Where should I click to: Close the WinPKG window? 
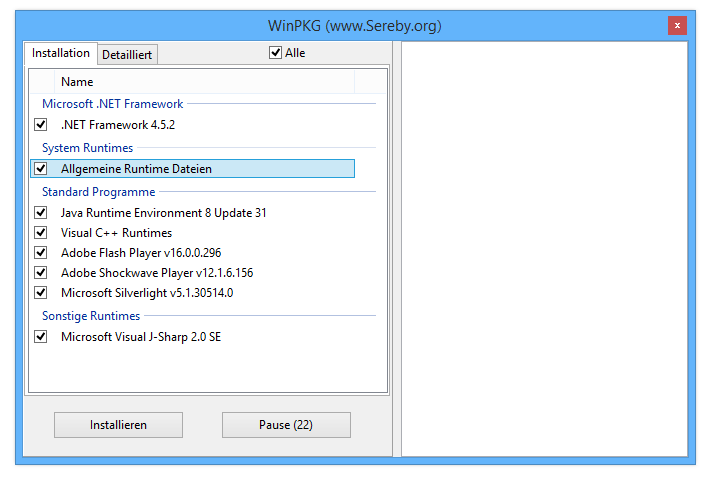click(677, 26)
